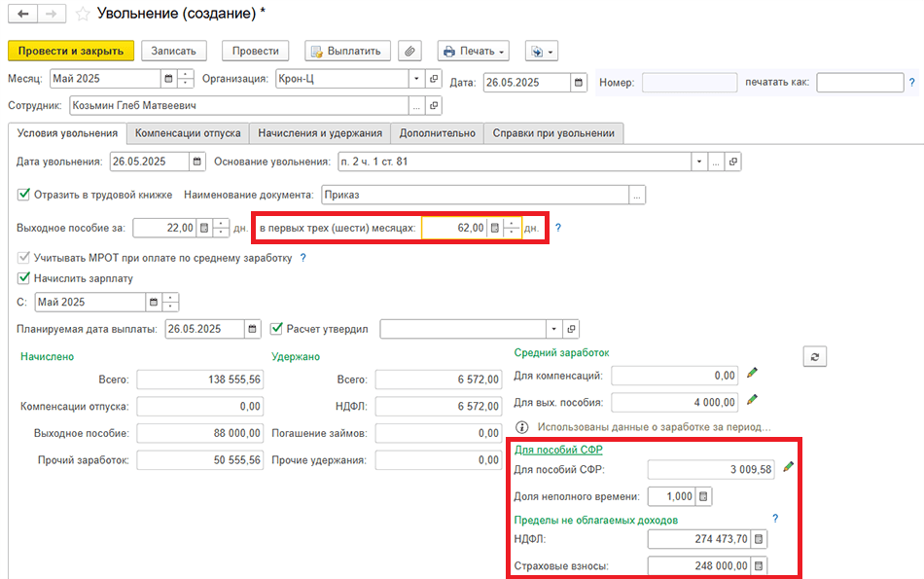Click the Сотрудник input field
Image resolution: width=924 pixels, height=579 pixels.
(238, 106)
